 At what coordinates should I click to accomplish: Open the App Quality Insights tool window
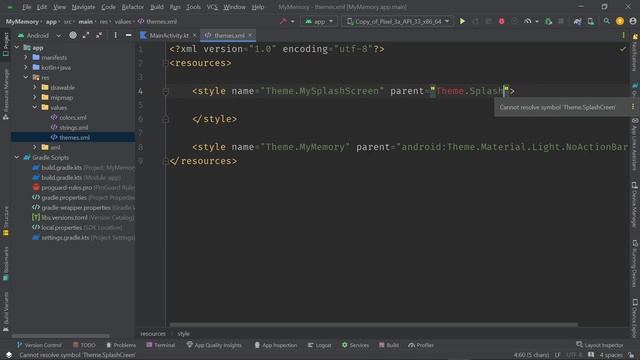point(214,345)
